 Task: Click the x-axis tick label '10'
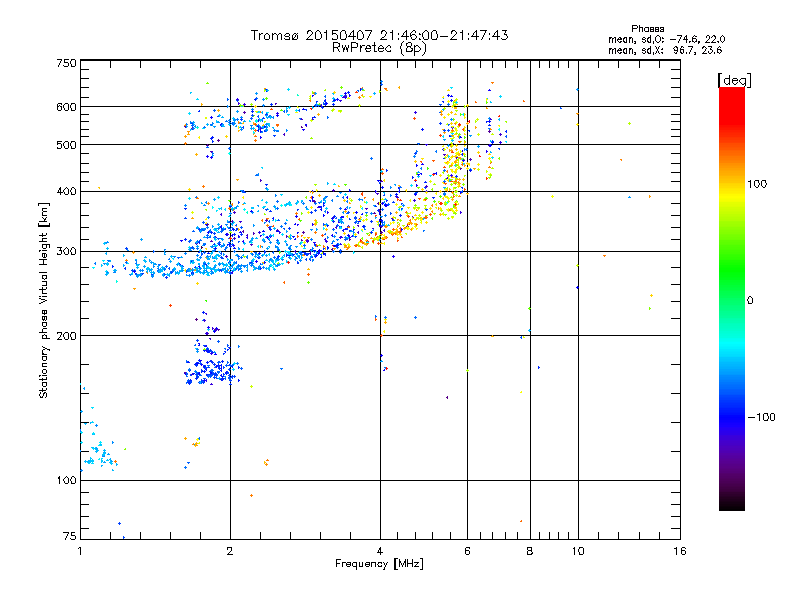click(578, 551)
